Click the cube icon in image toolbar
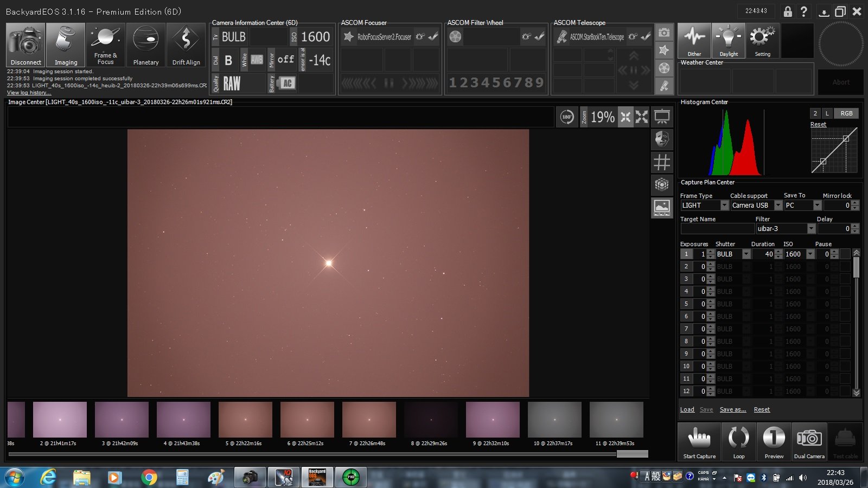Viewport: 868px width, 488px height. pyautogui.click(x=662, y=185)
